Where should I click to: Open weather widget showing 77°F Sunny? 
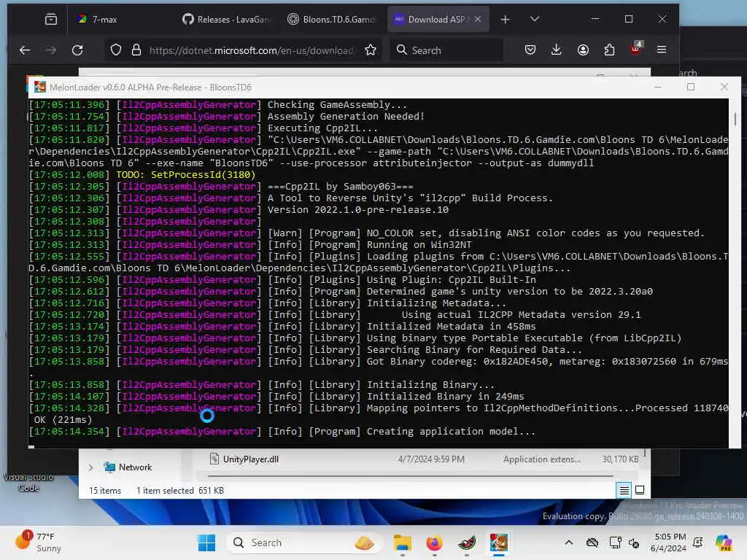pos(38,542)
